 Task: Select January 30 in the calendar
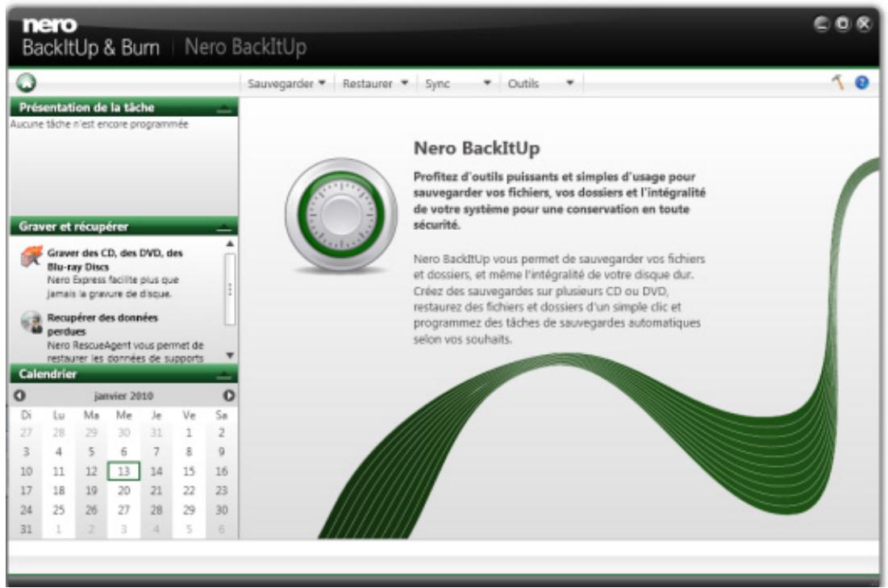point(222,510)
